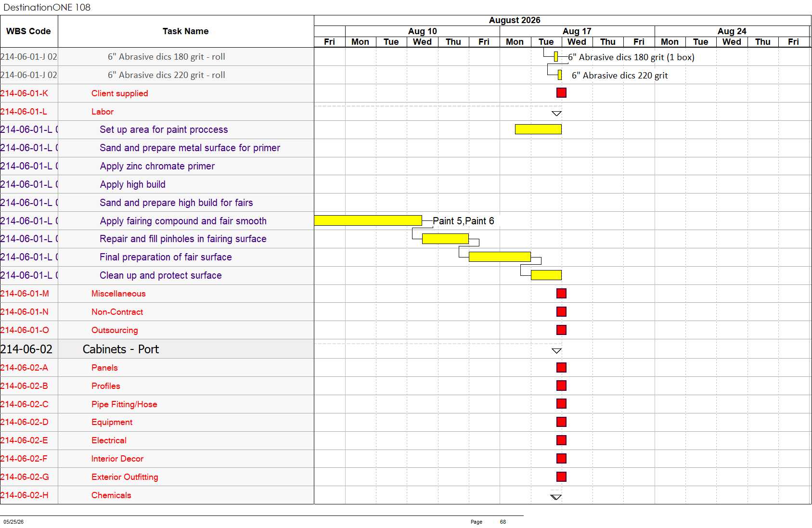Viewport: 812px width, 528px height.
Task: Click the summary triangle in Labor row
Action: point(556,114)
